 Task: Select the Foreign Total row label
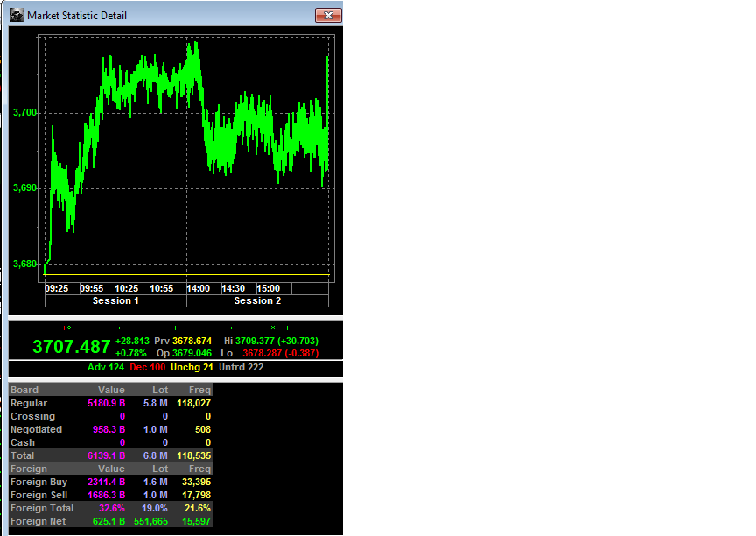tap(42, 508)
